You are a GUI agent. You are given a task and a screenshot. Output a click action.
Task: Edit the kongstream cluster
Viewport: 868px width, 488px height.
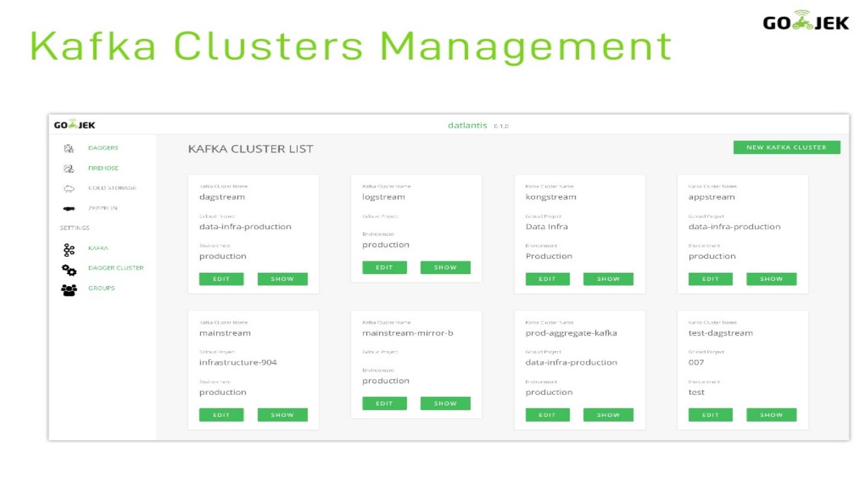pos(547,279)
